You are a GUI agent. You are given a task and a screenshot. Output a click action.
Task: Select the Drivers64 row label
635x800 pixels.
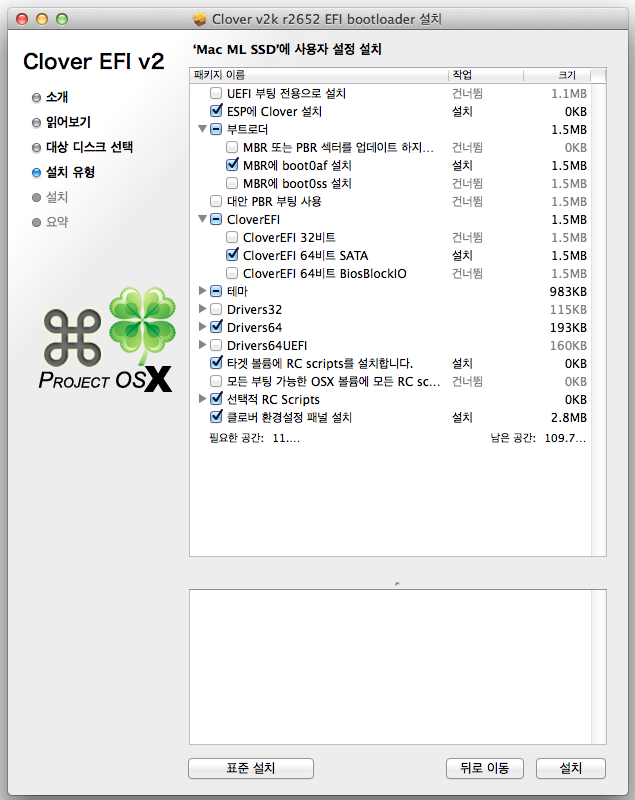pos(255,328)
